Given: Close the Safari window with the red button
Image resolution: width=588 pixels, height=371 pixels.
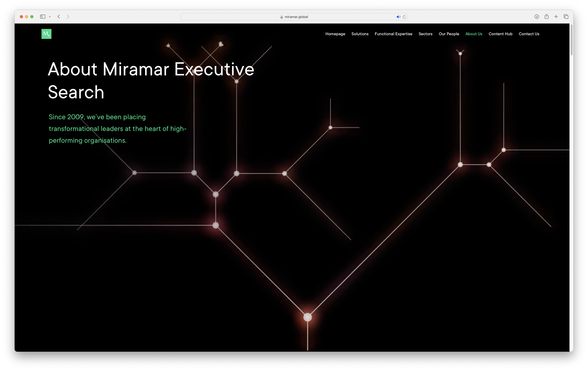Looking at the screenshot, I should click(21, 17).
